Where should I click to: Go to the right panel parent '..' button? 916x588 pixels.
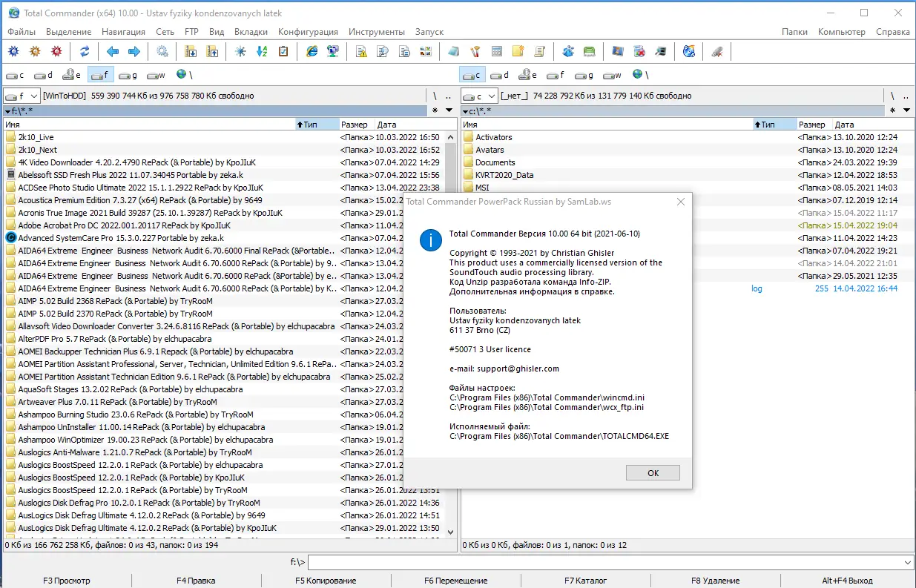tap(906, 96)
